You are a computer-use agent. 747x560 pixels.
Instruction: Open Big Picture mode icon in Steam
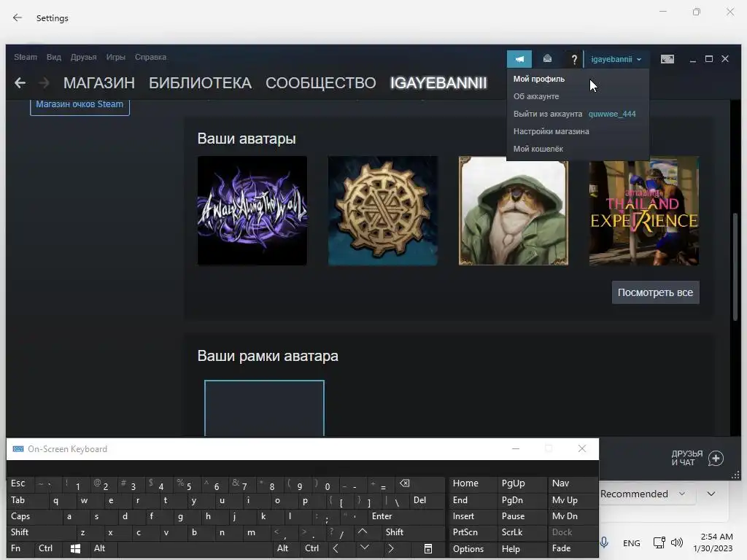pyautogui.click(x=667, y=59)
